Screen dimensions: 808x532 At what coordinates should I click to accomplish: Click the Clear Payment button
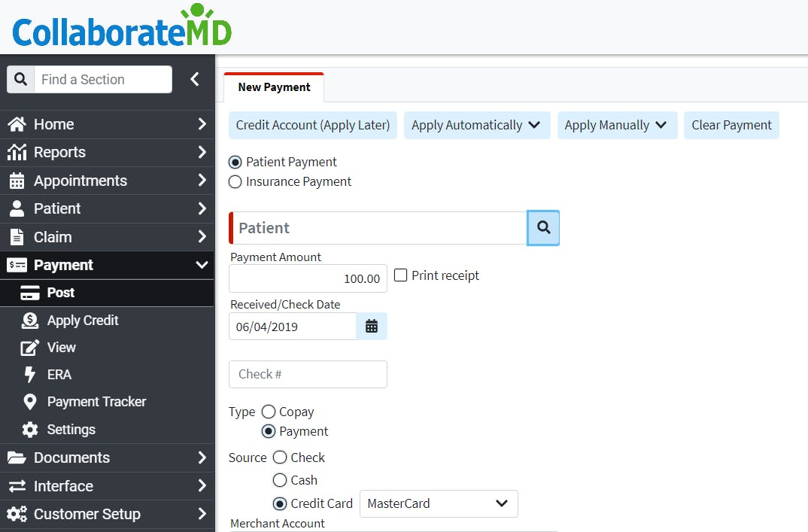click(x=731, y=125)
